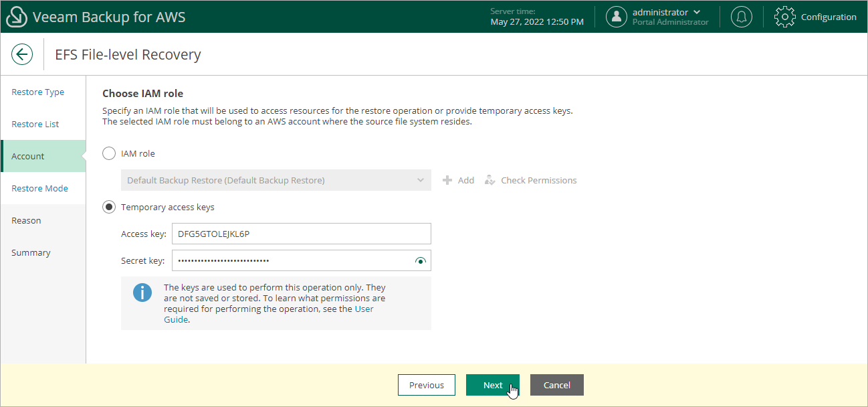Select the Account step
868x407 pixels.
click(x=43, y=156)
